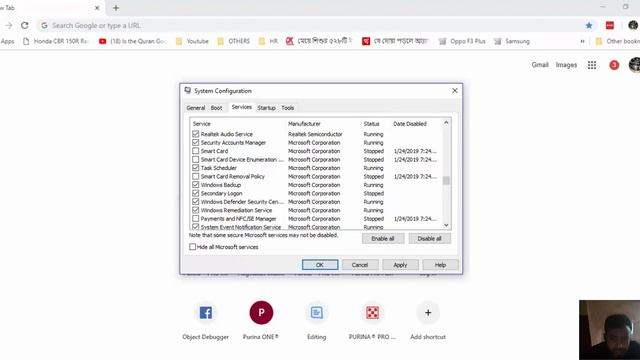This screenshot has width=640, height=360.
Task: Select the Services tab
Action: point(241,107)
